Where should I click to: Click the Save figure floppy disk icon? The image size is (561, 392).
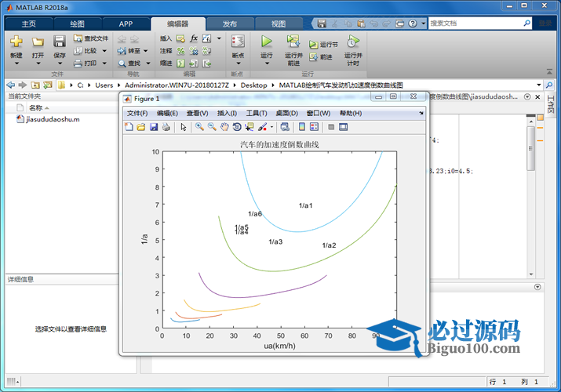pos(154,127)
